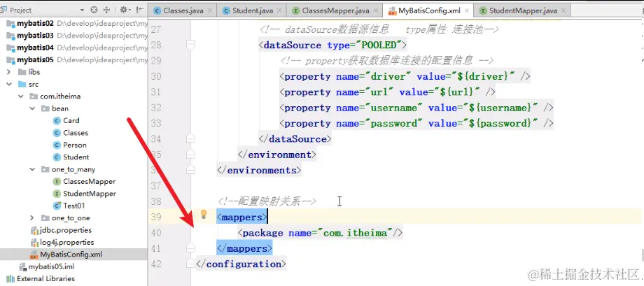Place cursor on the "POOLED" type value

[x=378, y=45]
